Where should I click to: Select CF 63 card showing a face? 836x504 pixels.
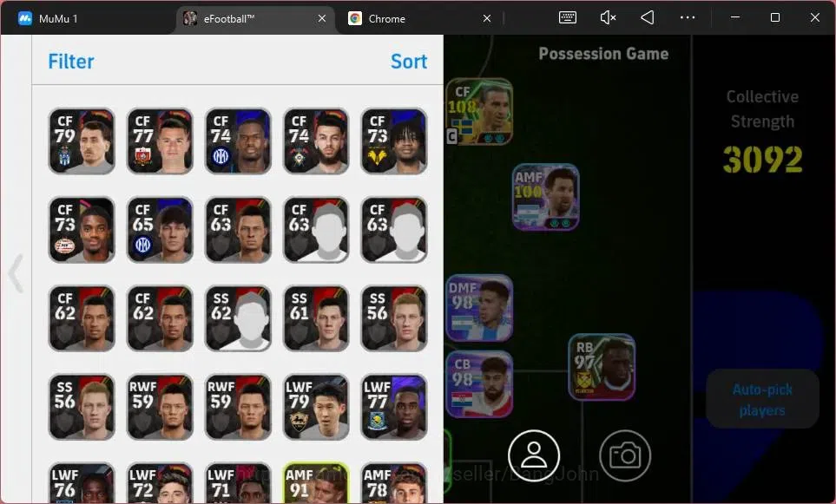coord(238,230)
